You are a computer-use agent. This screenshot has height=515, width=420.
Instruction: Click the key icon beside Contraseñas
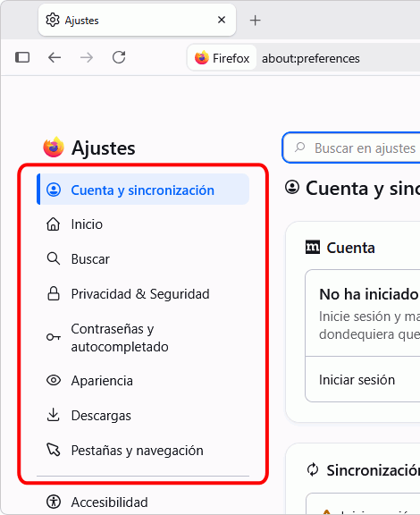pos(54,337)
